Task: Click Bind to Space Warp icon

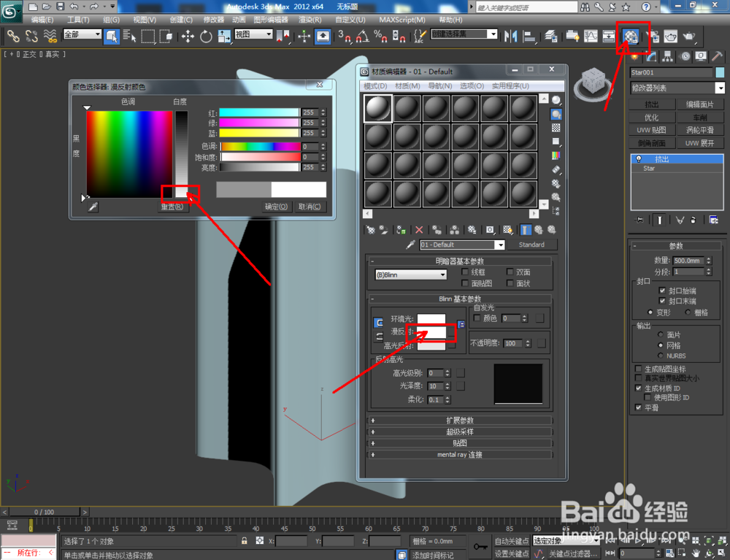Action: click(x=50, y=36)
